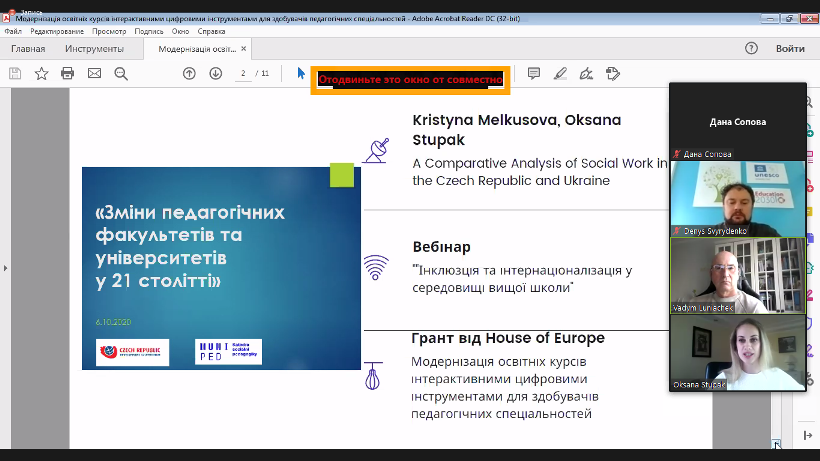Select Oksana Stupak's video thumbnail
The image size is (820, 461).
pyautogui.click(x=737, y=352)
